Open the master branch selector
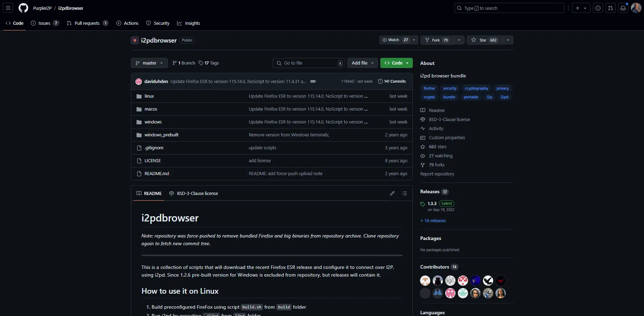This screenshot has width=644, height=316. click(x=149, y=63)
